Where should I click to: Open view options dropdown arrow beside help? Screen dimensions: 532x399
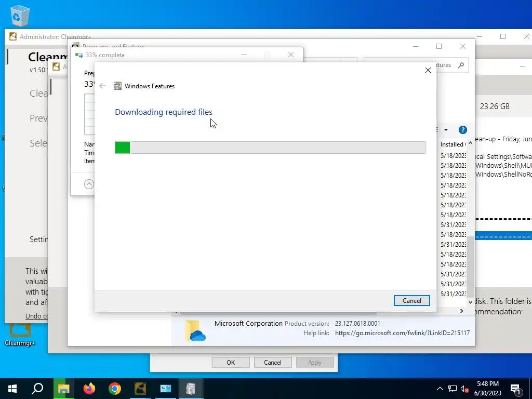coord(446,130)
